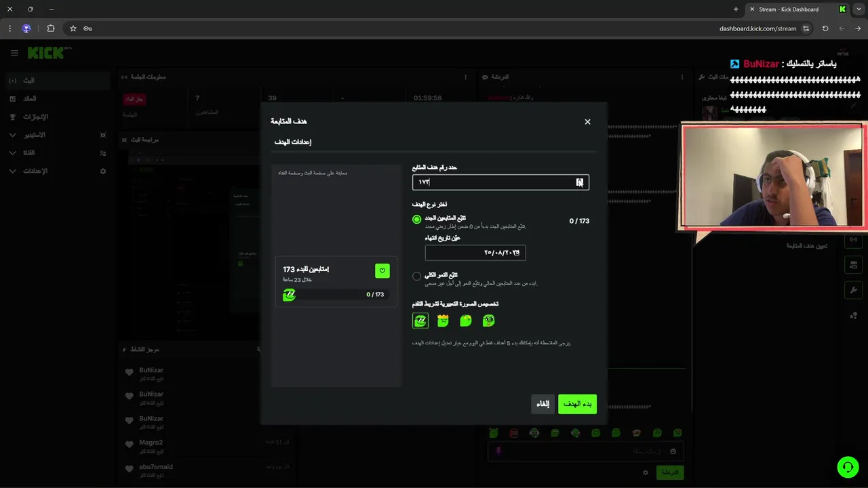
Task: Select the new followers tracking radio option
Action: [x=417, y=220]
